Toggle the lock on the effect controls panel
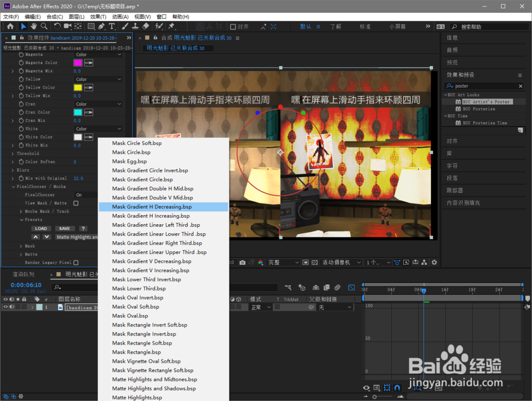 pos(21,38)
